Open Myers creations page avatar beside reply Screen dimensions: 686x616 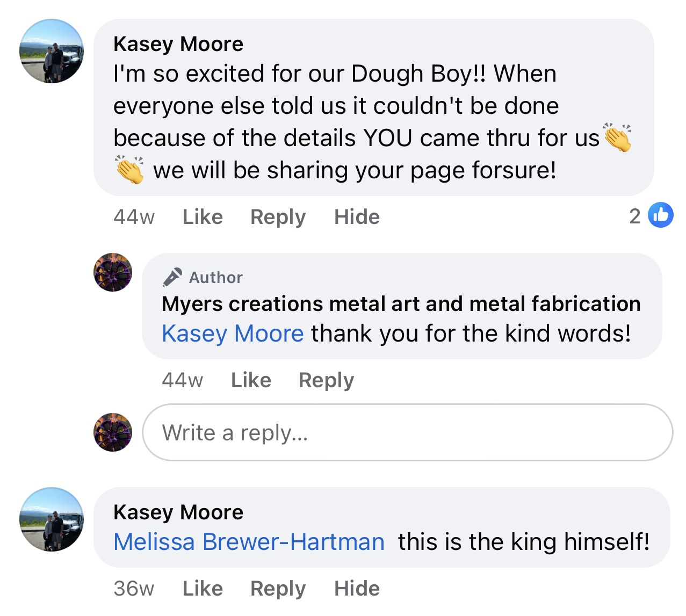click(x=113, y=272)
